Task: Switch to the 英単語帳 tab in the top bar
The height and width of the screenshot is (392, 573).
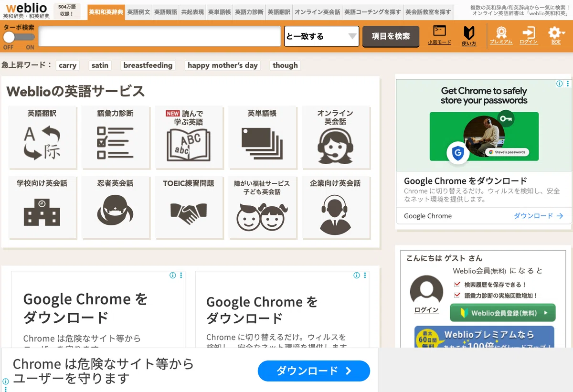Action: [x=220, y=12]
